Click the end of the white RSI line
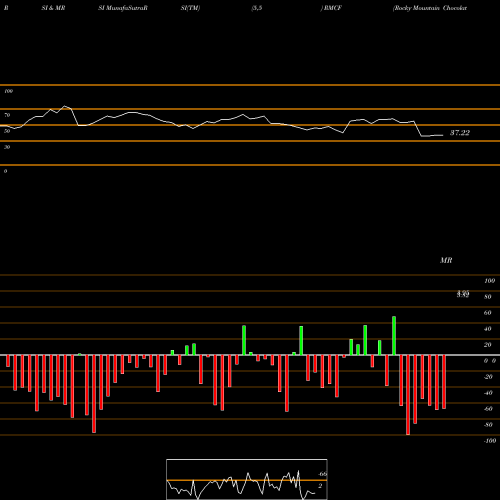The width and height of the screenshot is (500, 500). pos(442,135)
